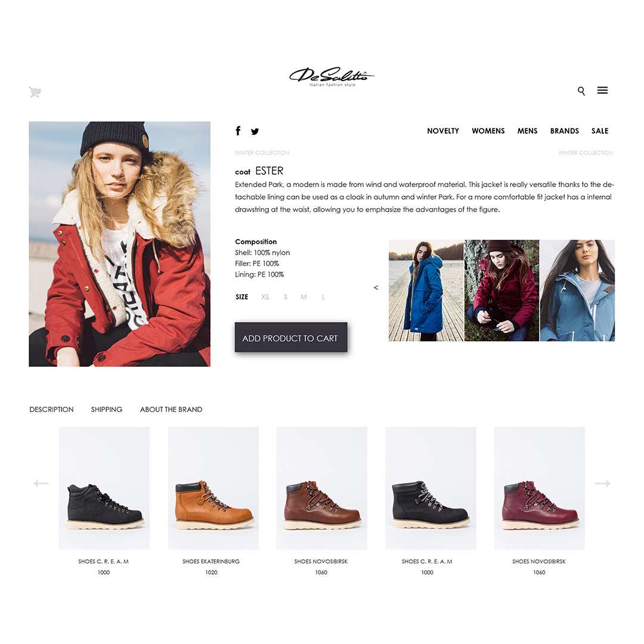Share on Facebook icon
This screenshot has width=644, height=644.
tap(238, 131)
